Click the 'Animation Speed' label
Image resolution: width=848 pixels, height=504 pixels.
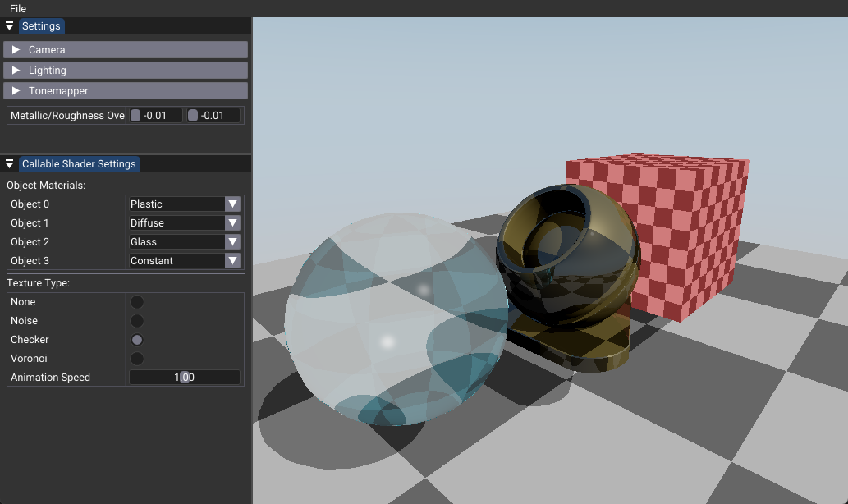coord(50,378)
